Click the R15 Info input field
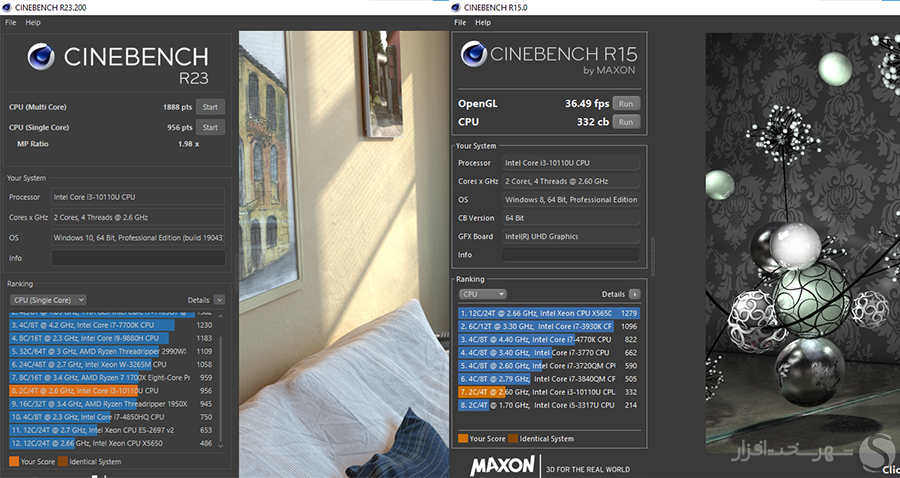This screenshot has width=900, height=478. click(x=571, y=255)
